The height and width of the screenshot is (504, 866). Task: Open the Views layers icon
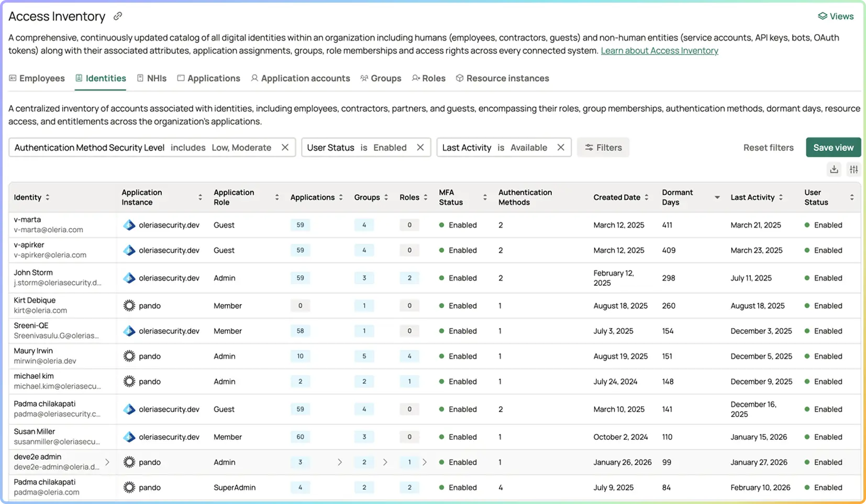pos(823,16)
